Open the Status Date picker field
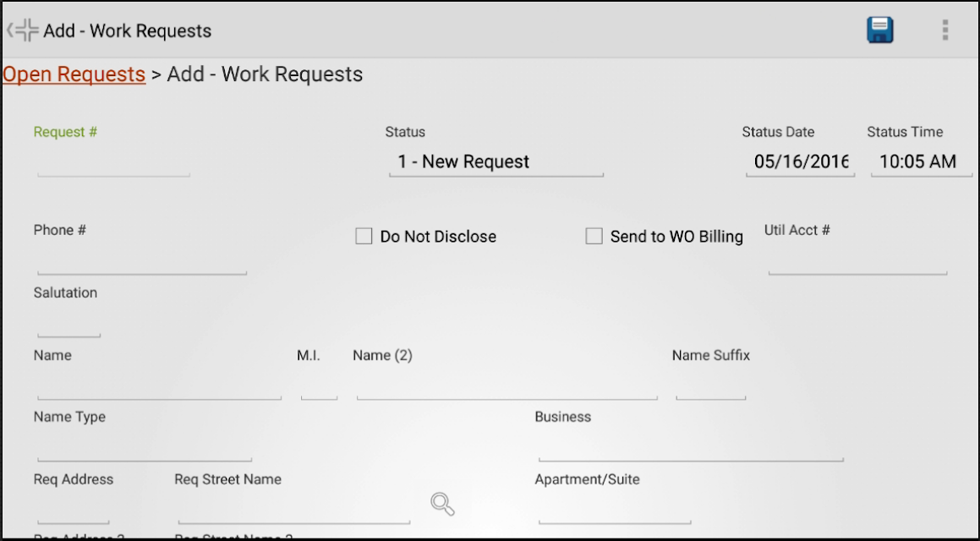 coord(800,161)
